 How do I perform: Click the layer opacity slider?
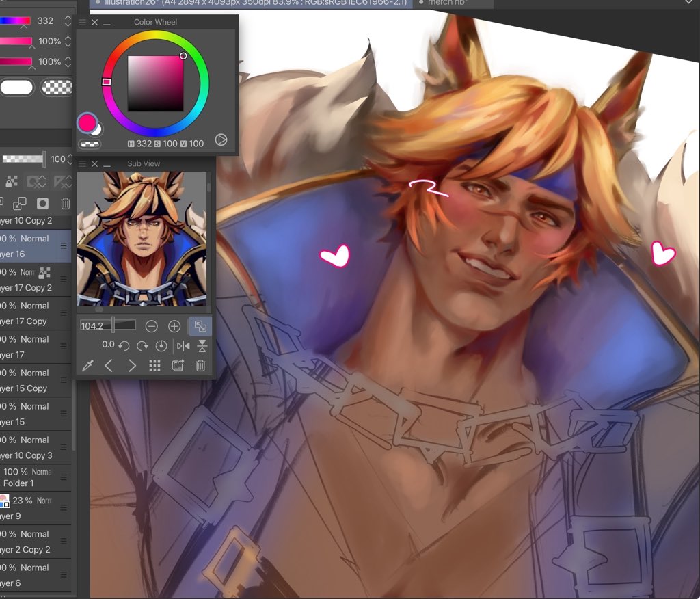[x=24, y=159]
